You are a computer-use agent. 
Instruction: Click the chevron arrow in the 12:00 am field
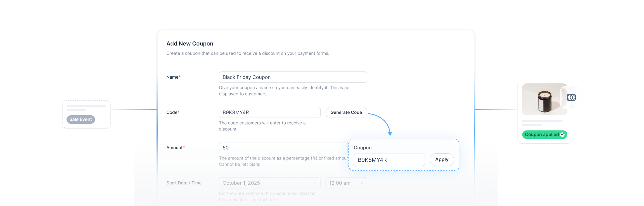(x=361, y=183)
